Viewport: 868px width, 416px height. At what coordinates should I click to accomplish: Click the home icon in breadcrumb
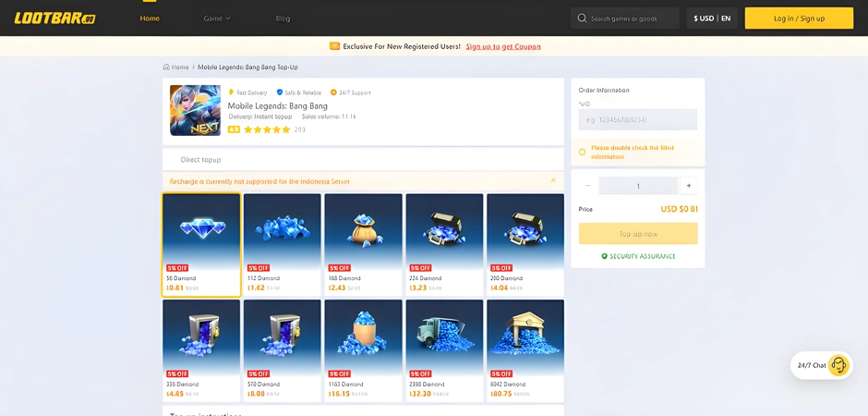166,67
